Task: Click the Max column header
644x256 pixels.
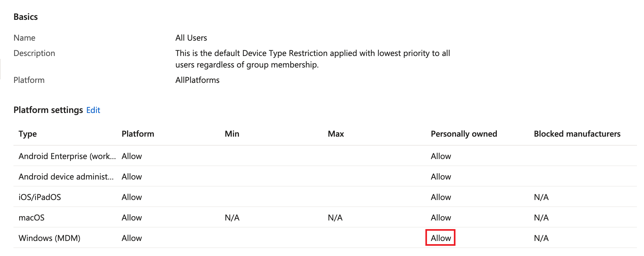Action: coord(335,134)
